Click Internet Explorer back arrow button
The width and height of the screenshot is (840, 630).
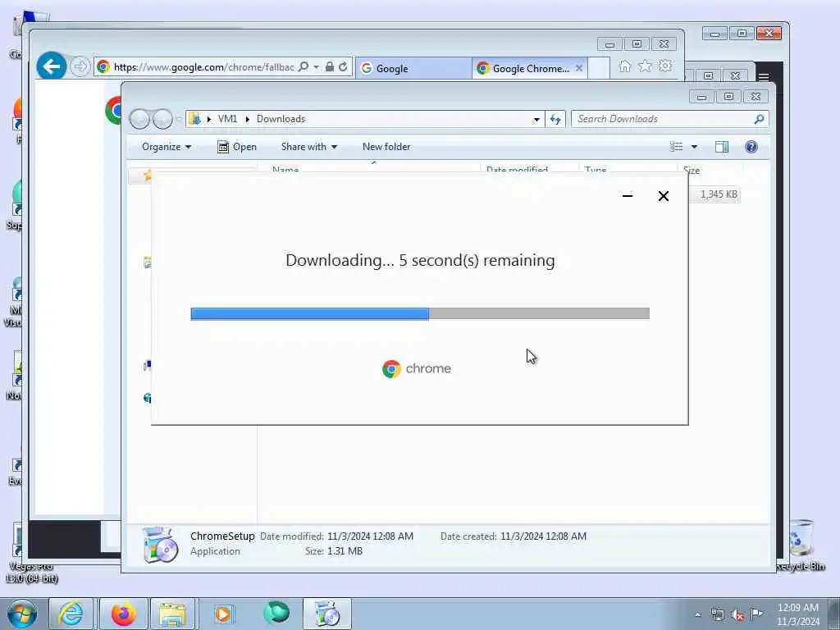pos(52,66)
